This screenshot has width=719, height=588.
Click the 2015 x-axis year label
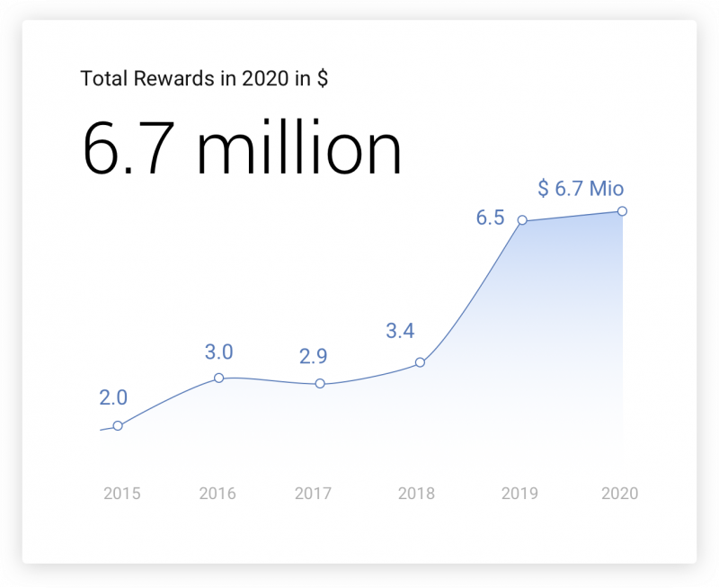(x=121, y=494)
